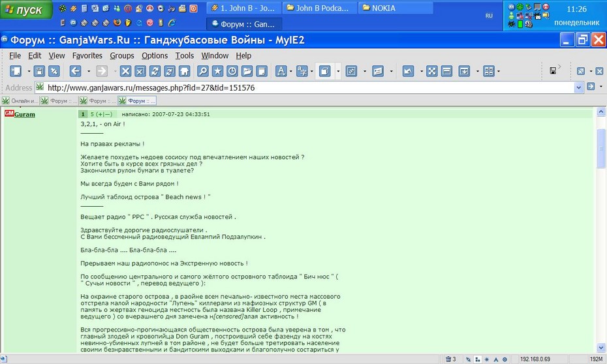Open the Groups menu
The height and width of the screenshot is (364, 607).
point(121,55)
